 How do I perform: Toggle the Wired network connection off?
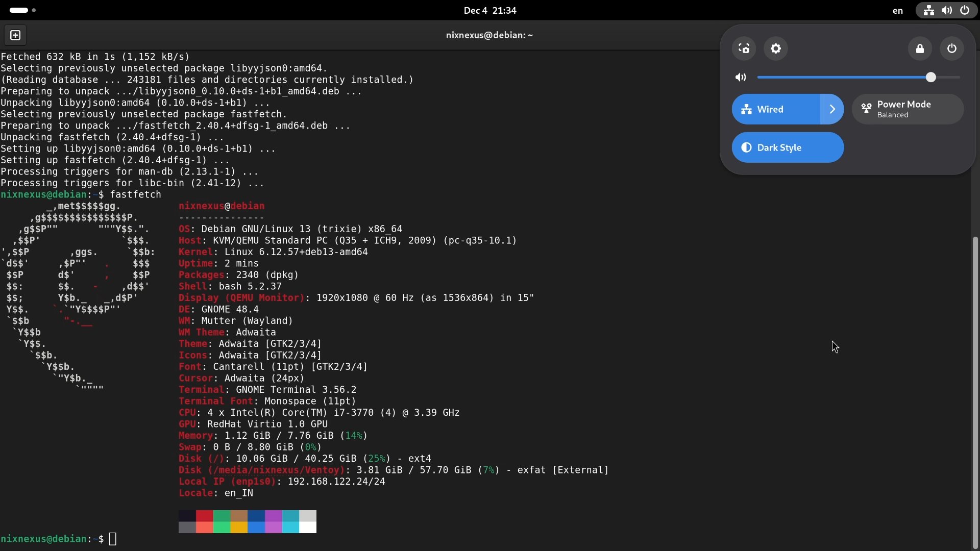[x=776, y=109]
